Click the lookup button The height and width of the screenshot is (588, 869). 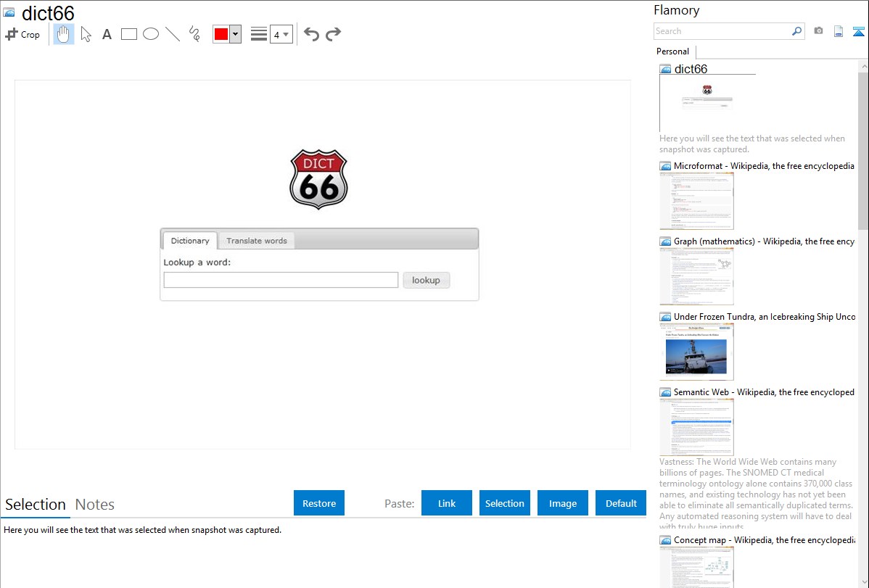click(x=426, y=280)
